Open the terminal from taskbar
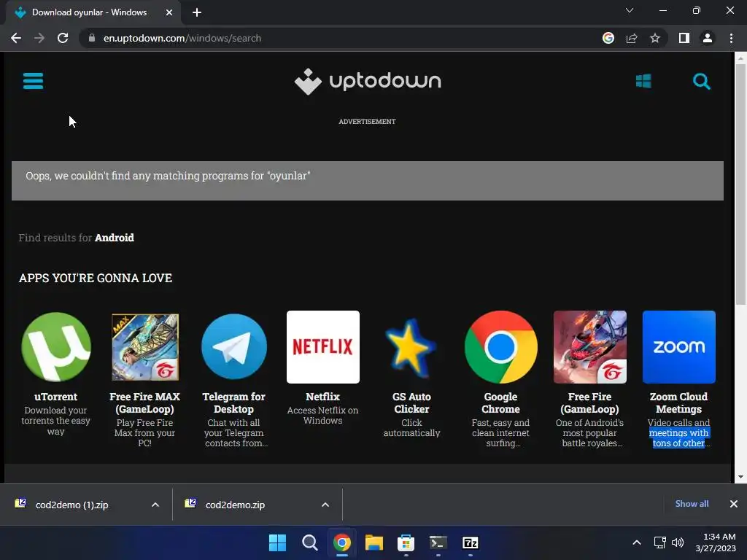The image size is (747, 560). coord(438,542)
